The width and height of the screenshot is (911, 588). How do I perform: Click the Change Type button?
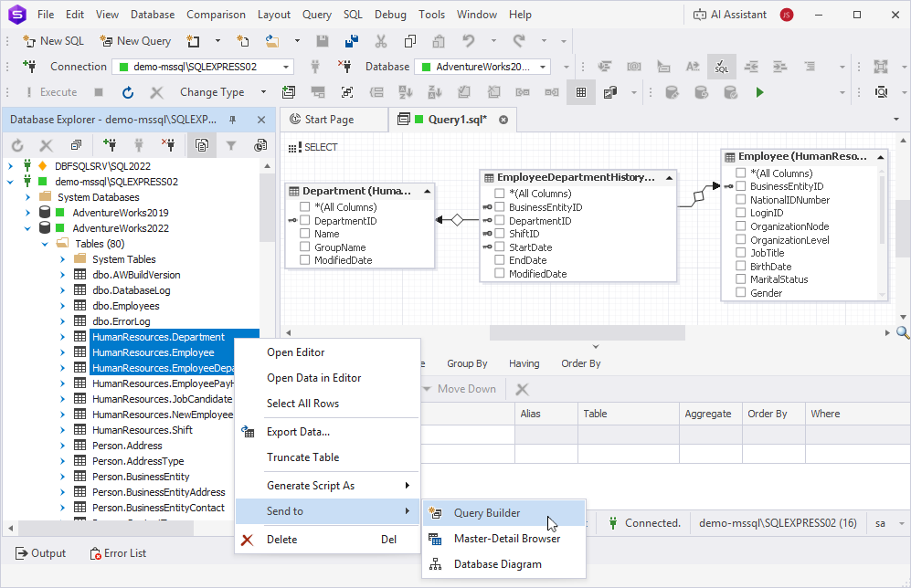211,92
